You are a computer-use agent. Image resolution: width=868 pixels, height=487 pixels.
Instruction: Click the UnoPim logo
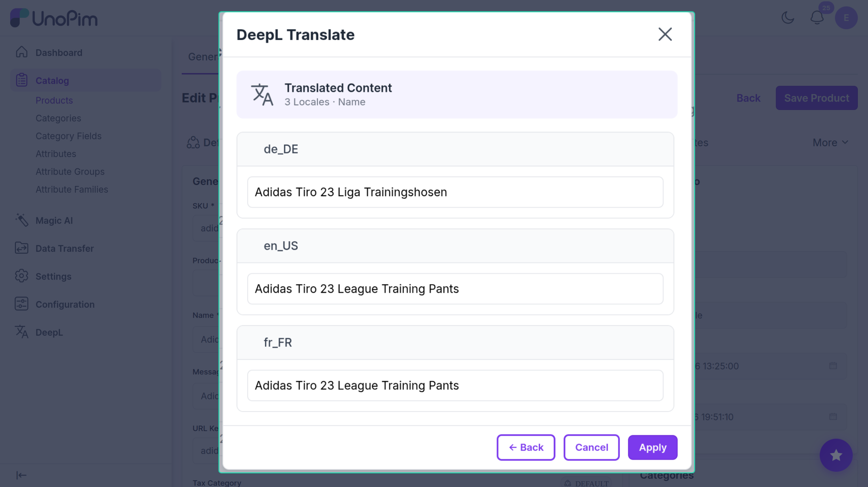[x=54, y=18]
